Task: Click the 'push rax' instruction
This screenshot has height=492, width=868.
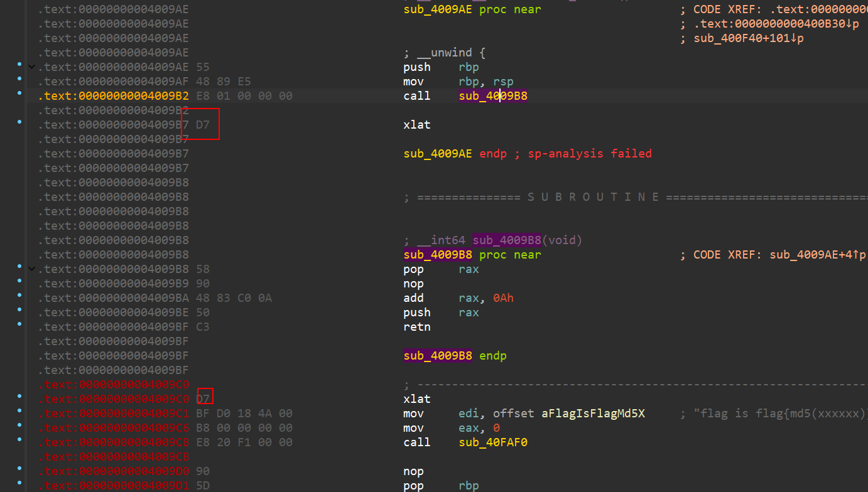Action: [441, 313]
